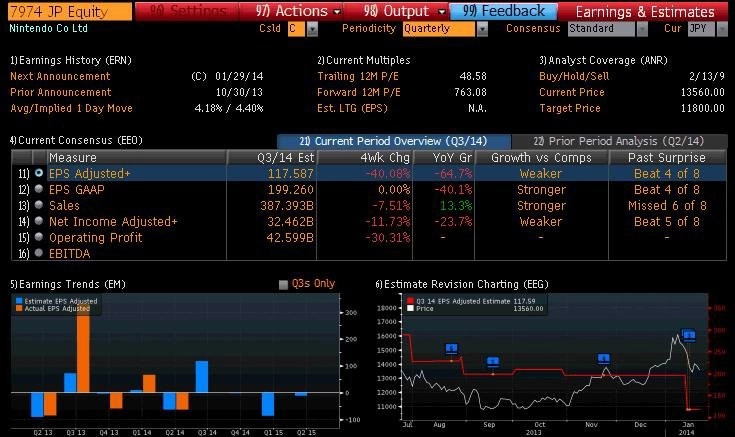735x437 pixels.
Task: Click the Operating Profit 4Wk change -30.31%
Action: click(387, 237)
